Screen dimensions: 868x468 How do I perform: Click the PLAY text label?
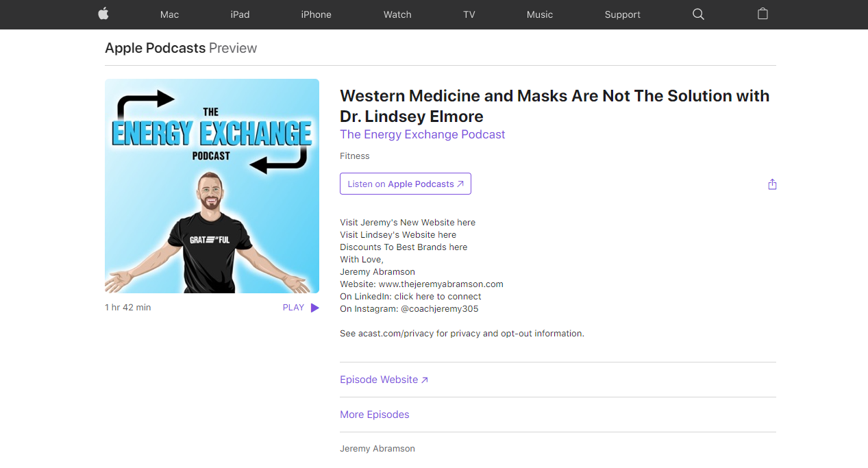coord(293,308)
